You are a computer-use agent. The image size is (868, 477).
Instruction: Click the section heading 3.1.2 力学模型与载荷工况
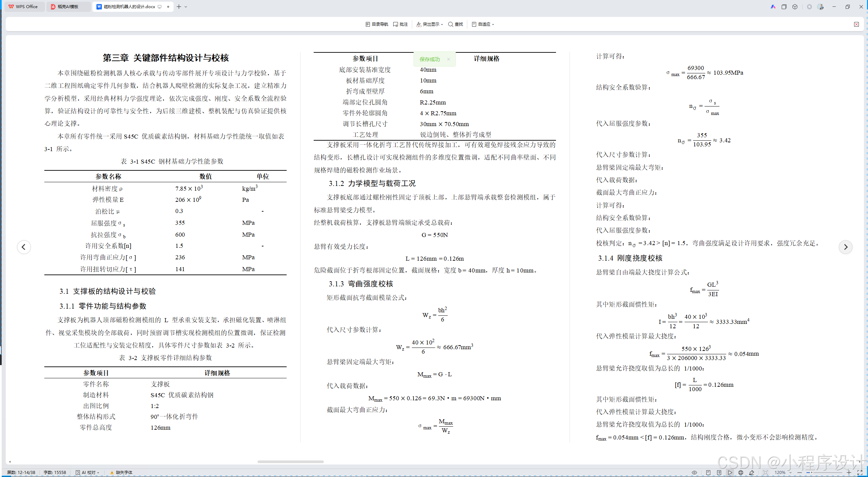[x=372, y=183]
